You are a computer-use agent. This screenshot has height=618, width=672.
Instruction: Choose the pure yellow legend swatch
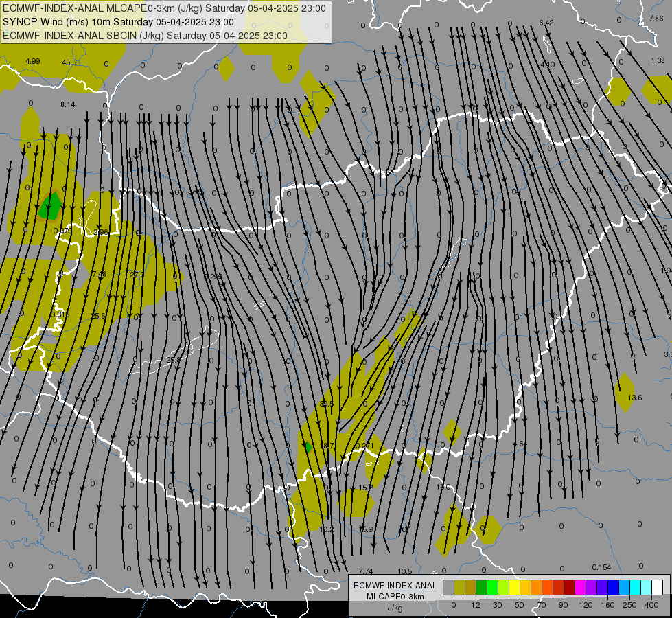[x=515, y=587]
